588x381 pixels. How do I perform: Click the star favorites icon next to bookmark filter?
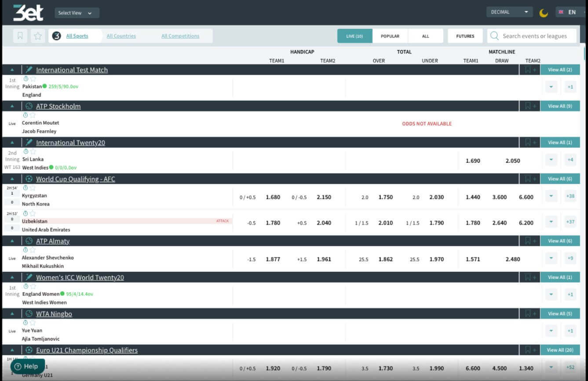(38, 36)
